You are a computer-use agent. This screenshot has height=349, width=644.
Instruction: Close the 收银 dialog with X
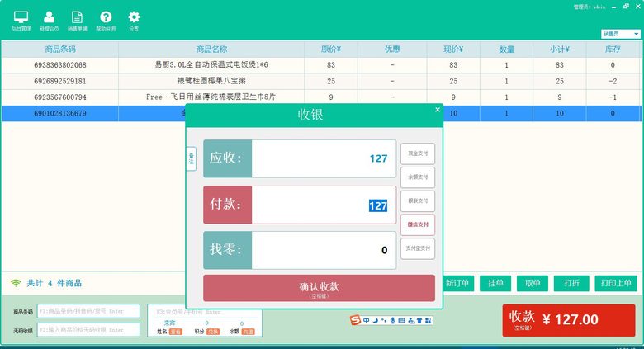[438, 110]
